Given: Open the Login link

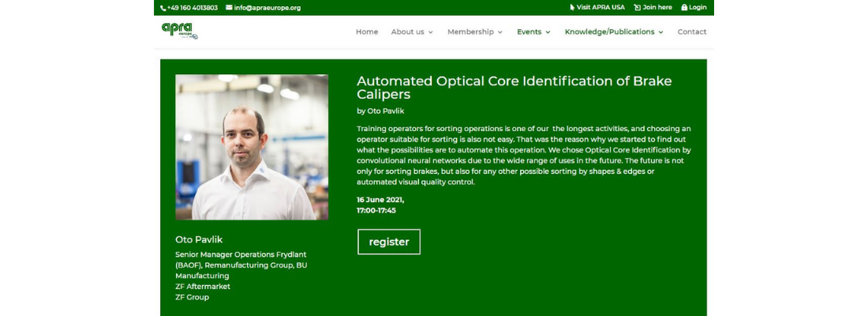Looking at the screenshot, I should click(x=698, y=8).
